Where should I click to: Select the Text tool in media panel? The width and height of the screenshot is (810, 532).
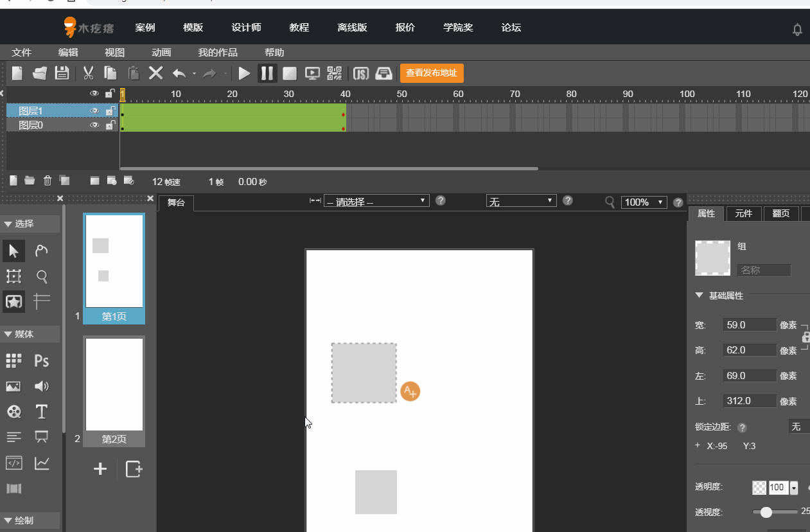(42, 412)
